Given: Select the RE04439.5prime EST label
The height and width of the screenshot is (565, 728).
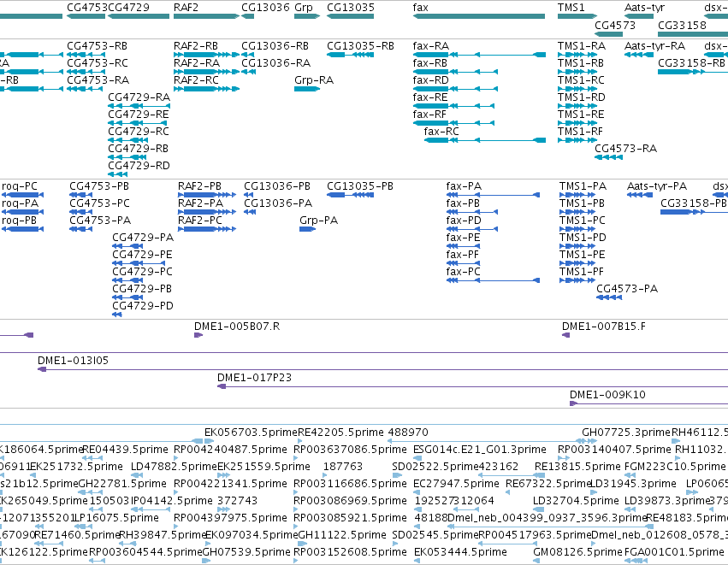Looking at the screenshot, I should coord(126,450).
